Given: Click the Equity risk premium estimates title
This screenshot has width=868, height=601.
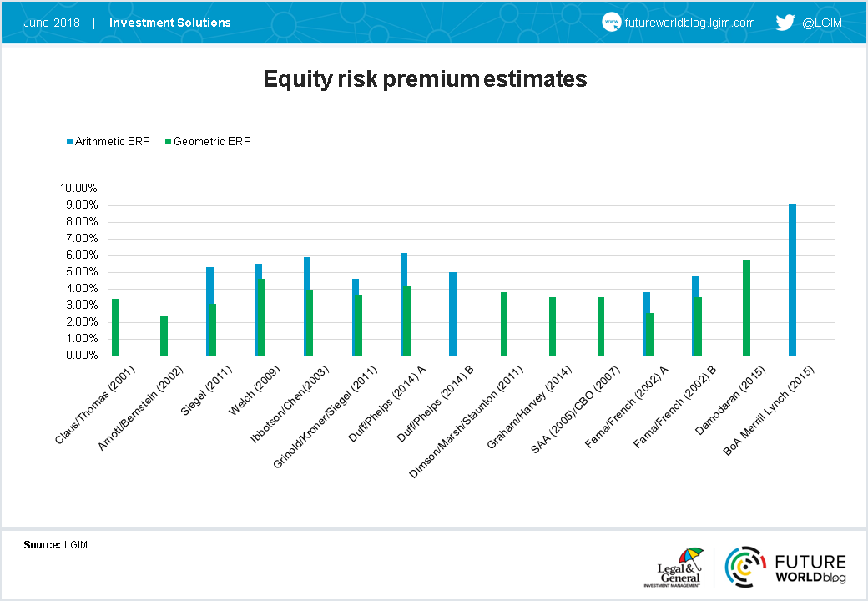Looking at the screenshot, I should 425,78.
